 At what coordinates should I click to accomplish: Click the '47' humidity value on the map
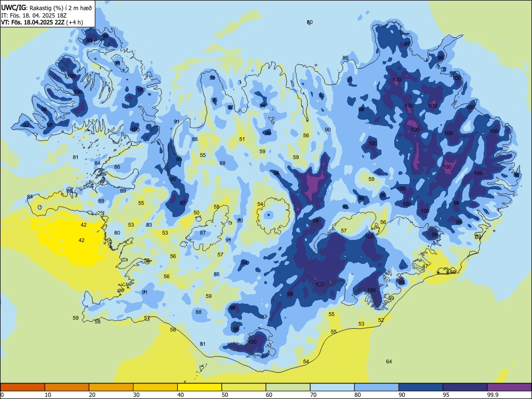[425, 267]
